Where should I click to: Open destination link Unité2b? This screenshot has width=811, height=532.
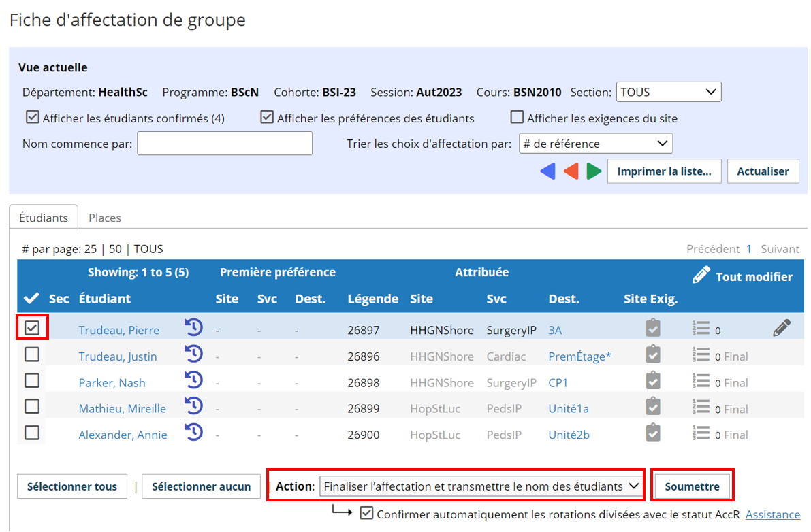(569, 435)
